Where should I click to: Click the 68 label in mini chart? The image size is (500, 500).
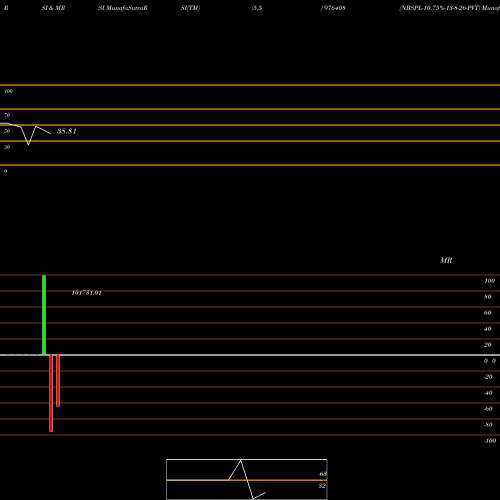[322, 474]
